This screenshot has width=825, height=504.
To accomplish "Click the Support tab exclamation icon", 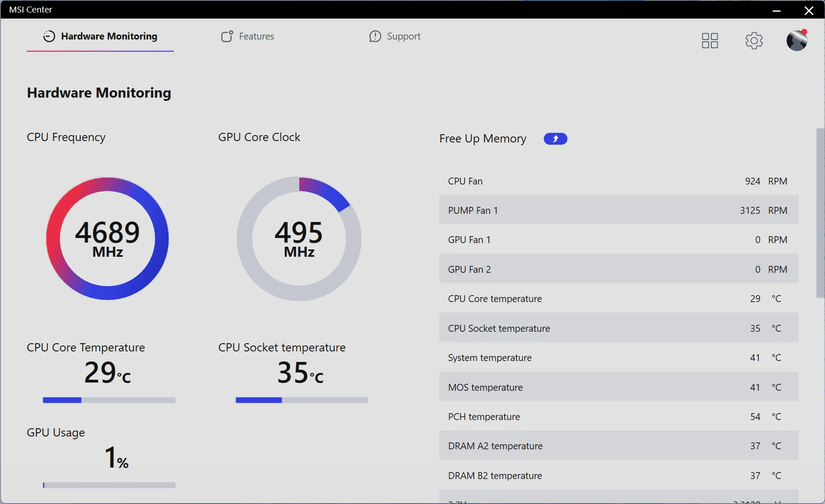I will (375, 37).
